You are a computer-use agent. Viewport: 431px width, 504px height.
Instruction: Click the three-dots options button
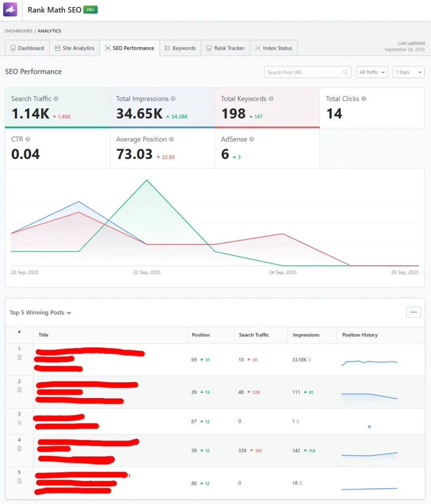point(413,312)
